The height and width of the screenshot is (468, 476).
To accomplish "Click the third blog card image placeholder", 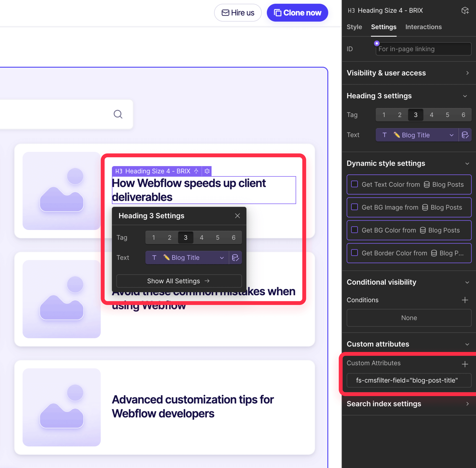I will [x=61, y=407].
